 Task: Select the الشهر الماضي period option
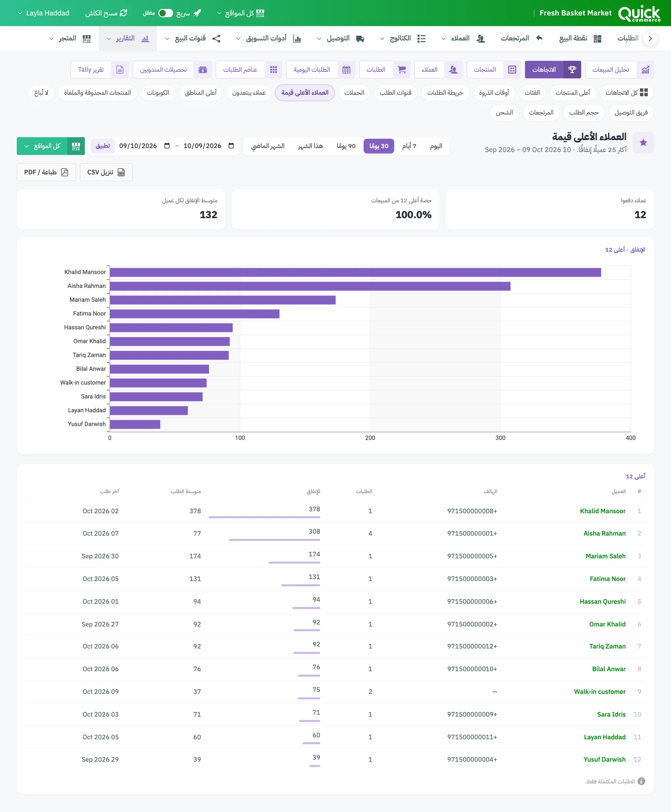click(268, 146)
